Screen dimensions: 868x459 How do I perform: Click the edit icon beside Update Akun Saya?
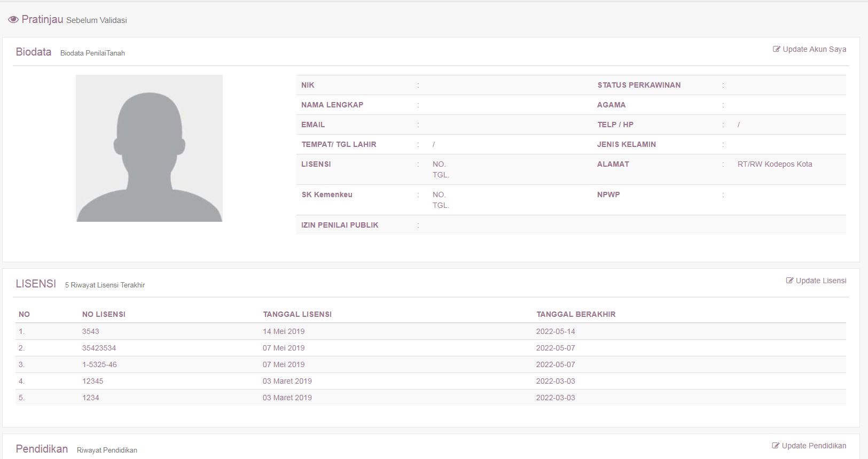point(777,49)
